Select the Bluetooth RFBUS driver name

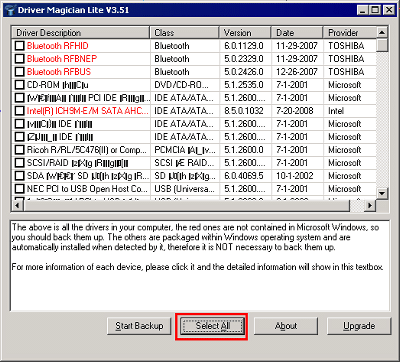tap(59, 72)
